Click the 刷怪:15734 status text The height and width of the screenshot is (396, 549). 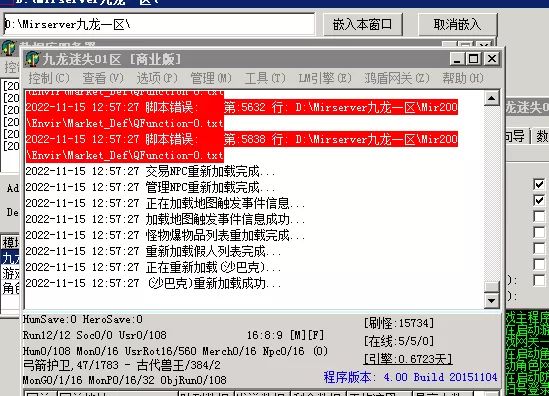tap(399, 323)
